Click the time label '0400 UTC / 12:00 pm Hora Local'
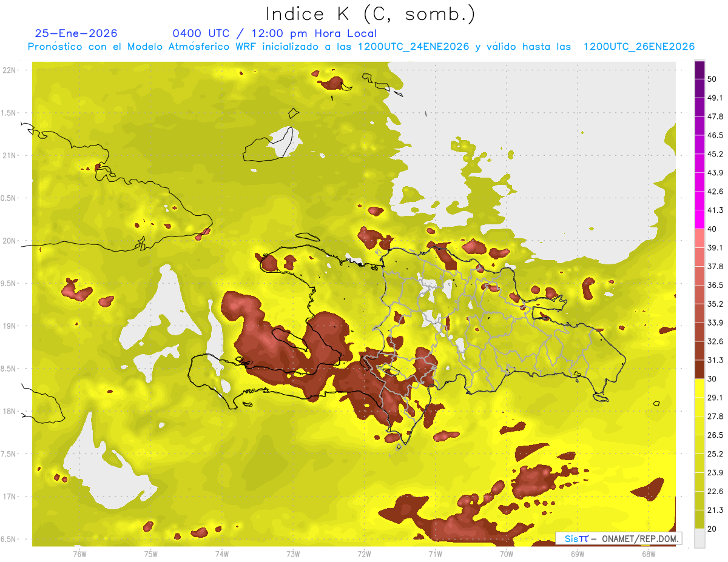The width and height of the screenshot is (728, 562). (x=274, y=33)
